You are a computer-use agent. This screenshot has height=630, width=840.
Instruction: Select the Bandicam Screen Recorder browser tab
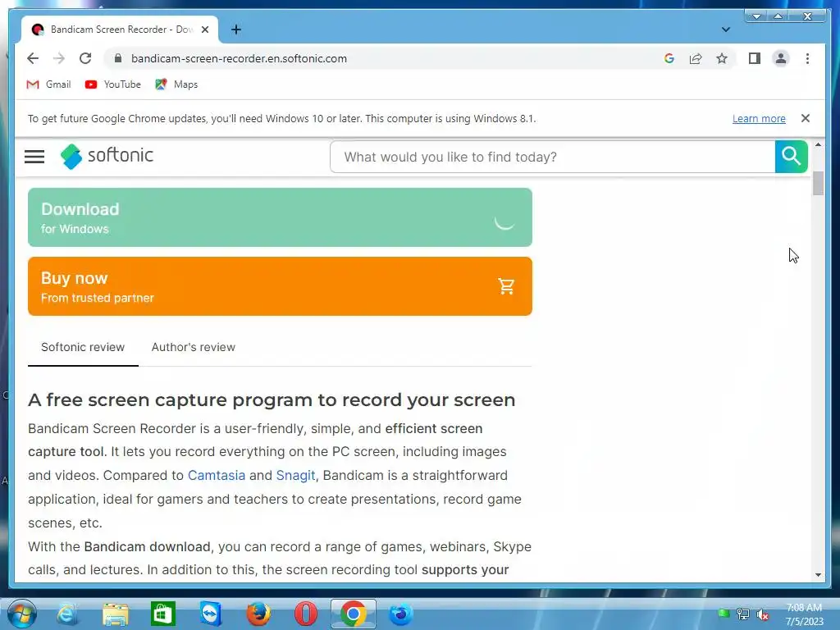pyautogui.click(x=120, y=30)
